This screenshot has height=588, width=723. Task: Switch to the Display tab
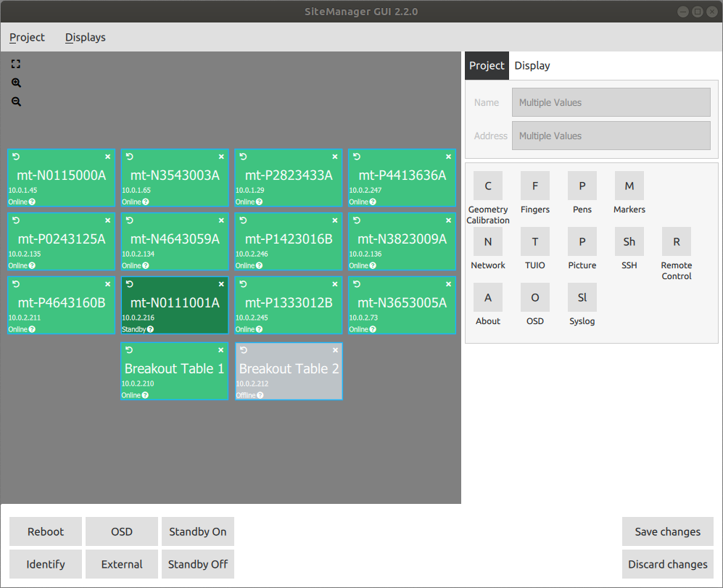coord(532,66)
